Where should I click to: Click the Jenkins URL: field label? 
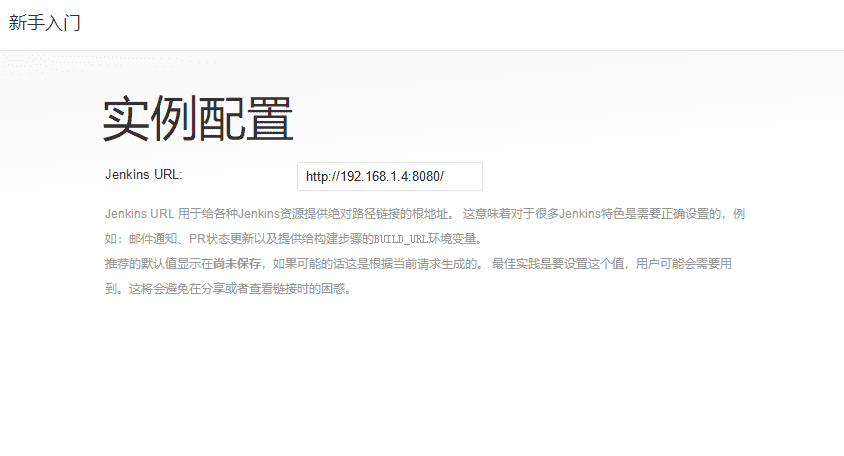tap(144, 174)
